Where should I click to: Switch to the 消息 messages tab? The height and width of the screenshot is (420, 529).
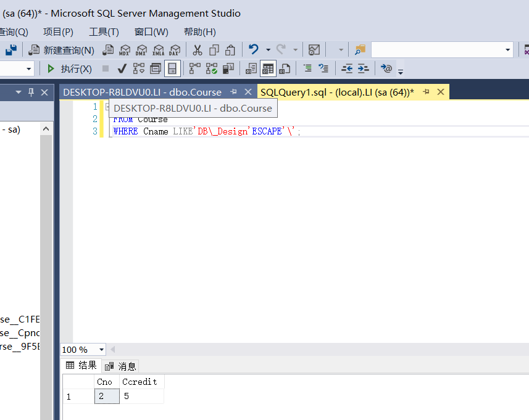(120, 366)
